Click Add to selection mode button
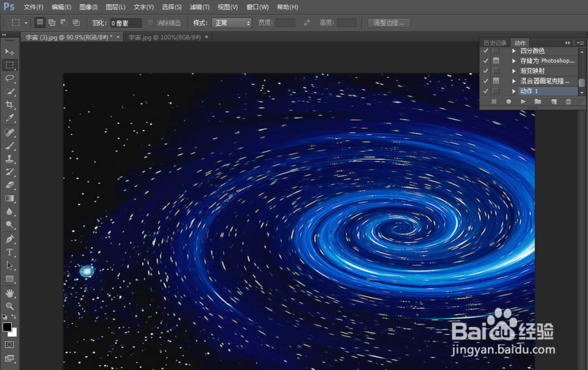Screen dimensions: 588x370 (52, 22)
